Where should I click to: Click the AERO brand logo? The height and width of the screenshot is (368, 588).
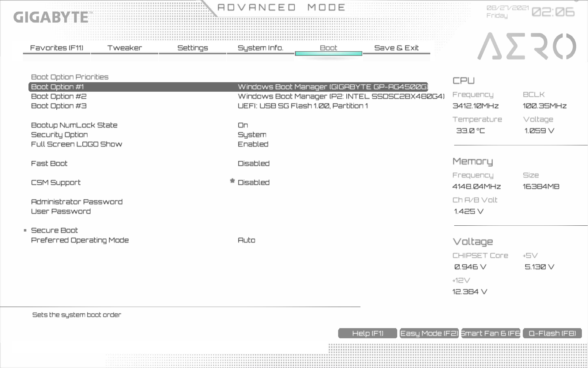[x=527, y=46]
